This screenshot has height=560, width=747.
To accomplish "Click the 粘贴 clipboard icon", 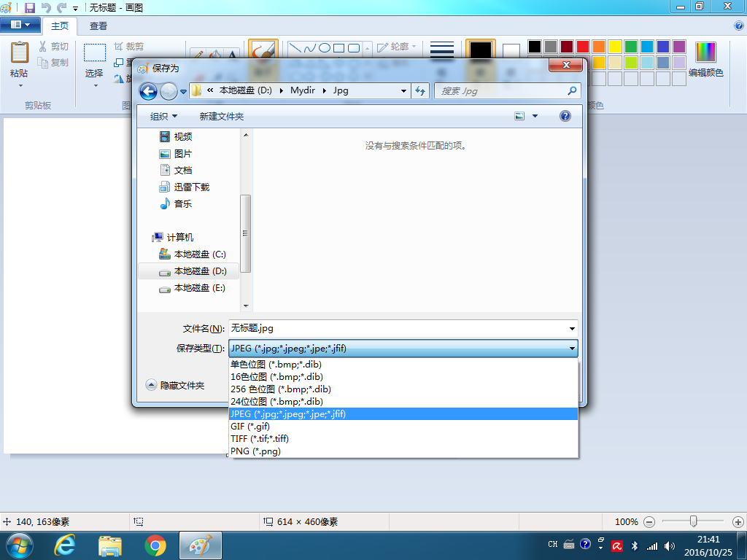I will (x=20, y=52).
